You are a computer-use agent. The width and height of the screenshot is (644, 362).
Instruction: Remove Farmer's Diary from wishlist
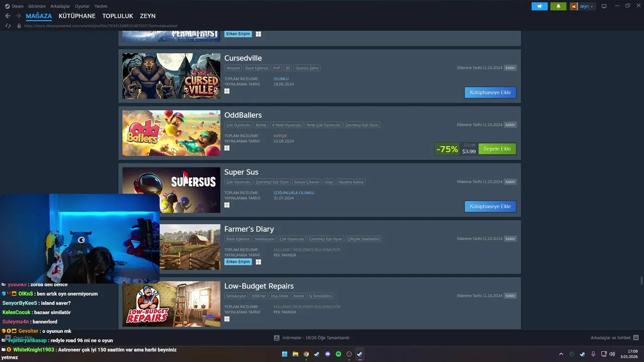(510, 239)
